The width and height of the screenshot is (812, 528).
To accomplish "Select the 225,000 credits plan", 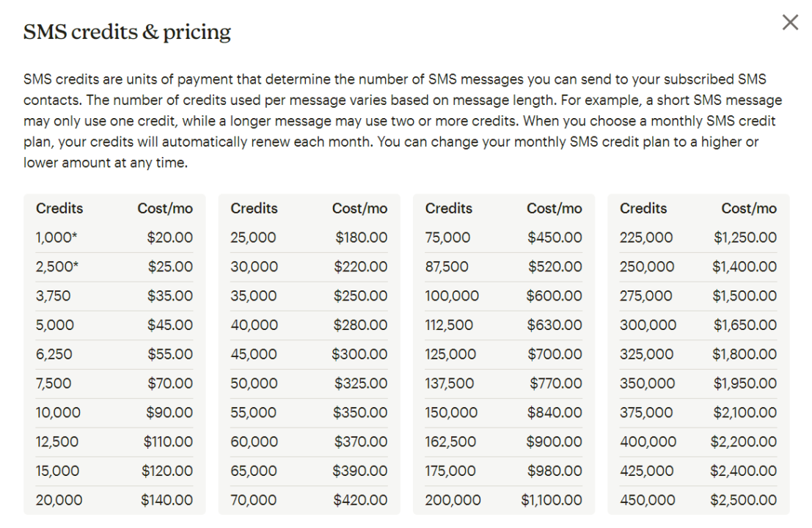I will click(643, 237).
